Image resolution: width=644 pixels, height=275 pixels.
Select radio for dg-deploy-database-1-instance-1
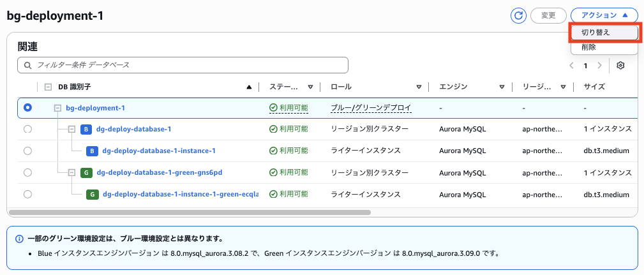[x=27, y=151]
